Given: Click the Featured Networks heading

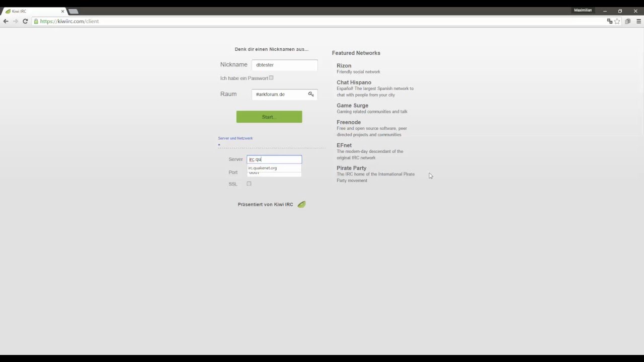Looking at the screenshot, I should pos(356,53).
